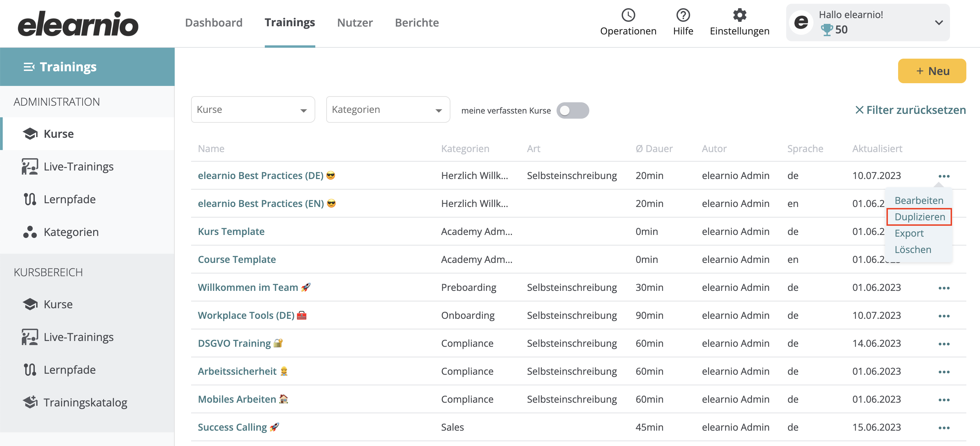Click Filter zurücksetzen link
Viewport: 980px width, 446px height.
pyautogui.click(x=910, y=110)
